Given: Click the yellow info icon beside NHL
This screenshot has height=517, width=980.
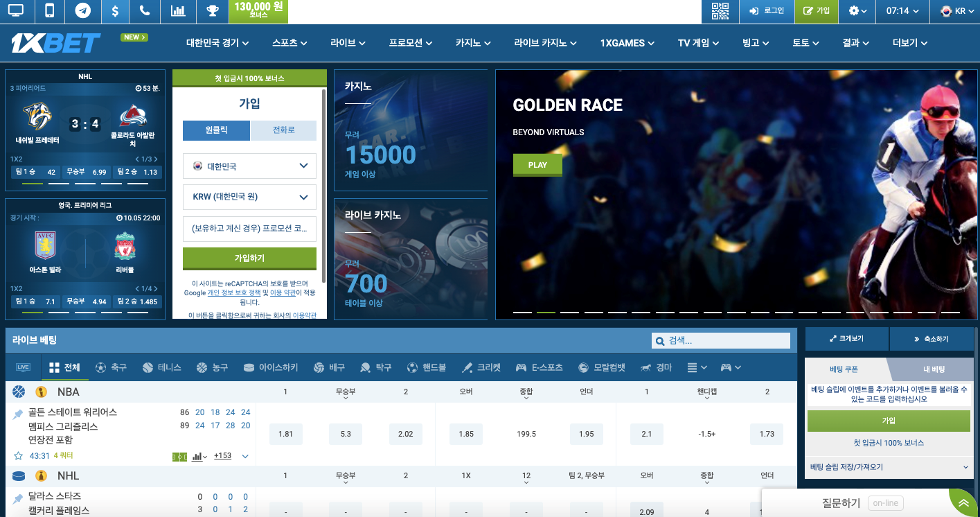Looking at the screenshot, I should pos(41,475).
